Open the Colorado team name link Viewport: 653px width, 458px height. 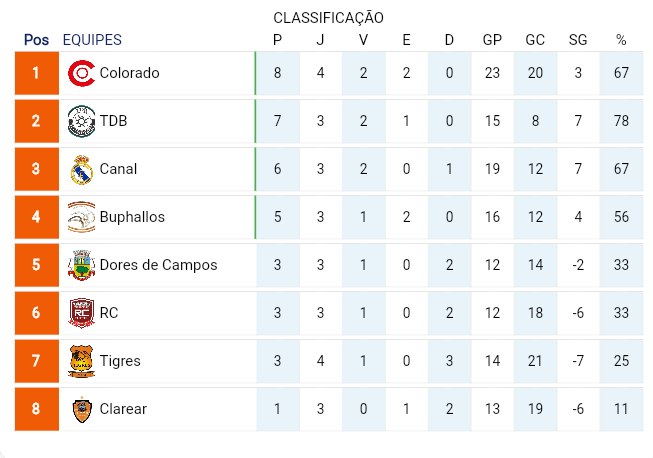[130, 73]
